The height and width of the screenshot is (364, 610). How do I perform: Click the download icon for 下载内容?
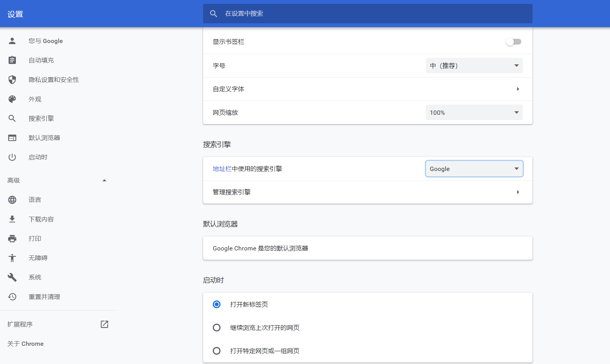tap(12, 219)
